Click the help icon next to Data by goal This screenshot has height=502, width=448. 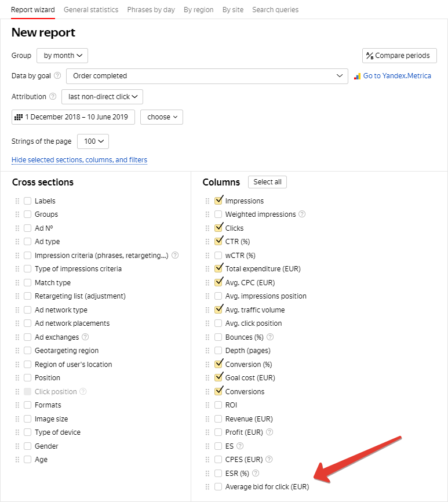(57, 76)
